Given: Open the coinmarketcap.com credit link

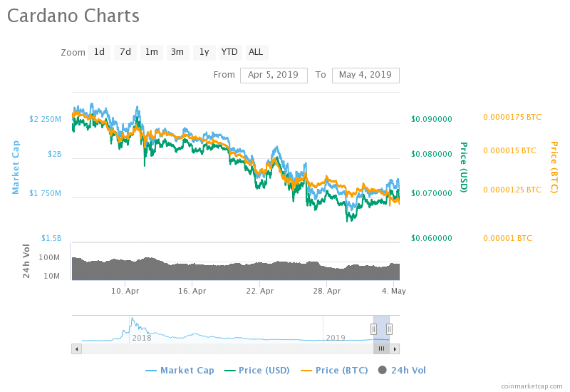Looking at the screenshot, I should (x=531, y=386).
